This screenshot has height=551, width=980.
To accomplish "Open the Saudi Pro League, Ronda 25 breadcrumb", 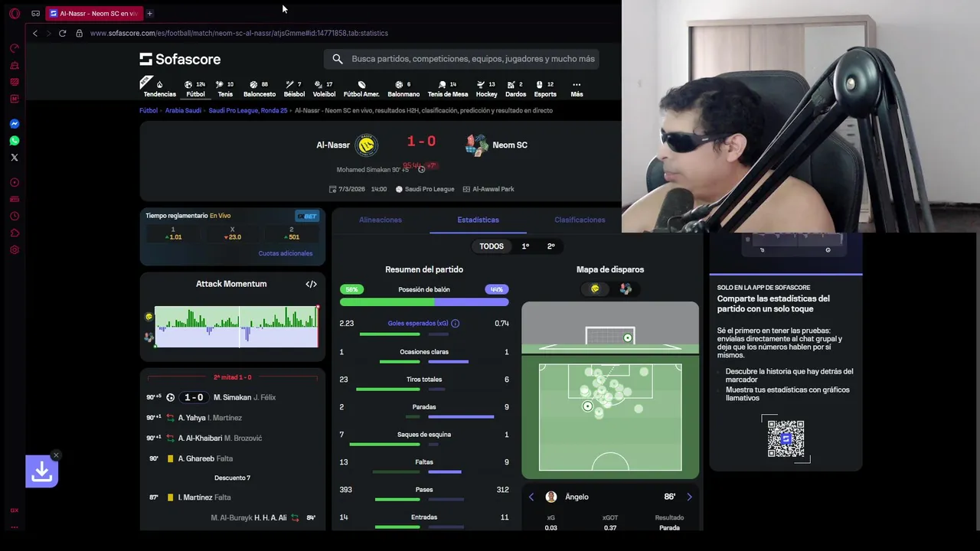I will [x=248, y=110].
